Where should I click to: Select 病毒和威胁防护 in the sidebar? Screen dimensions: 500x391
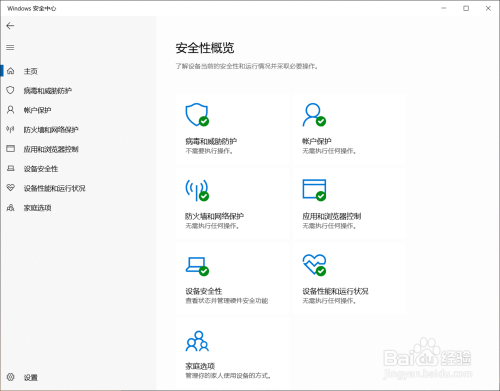48,90
